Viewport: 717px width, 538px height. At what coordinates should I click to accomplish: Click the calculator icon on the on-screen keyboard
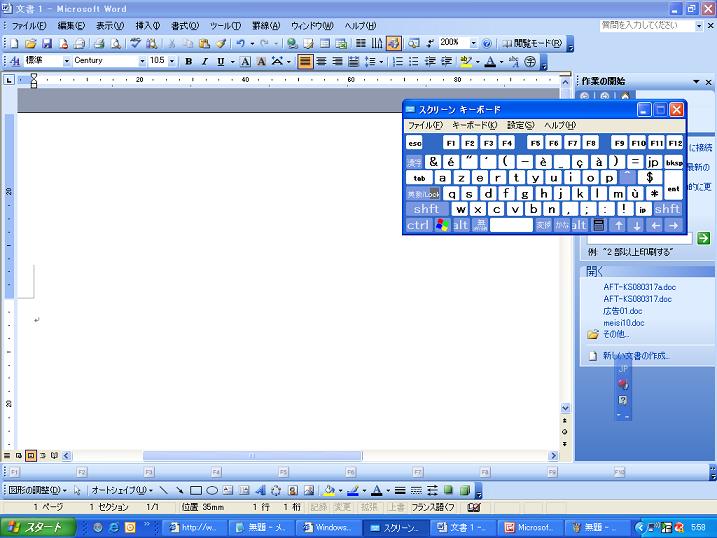tap(599, 225)
